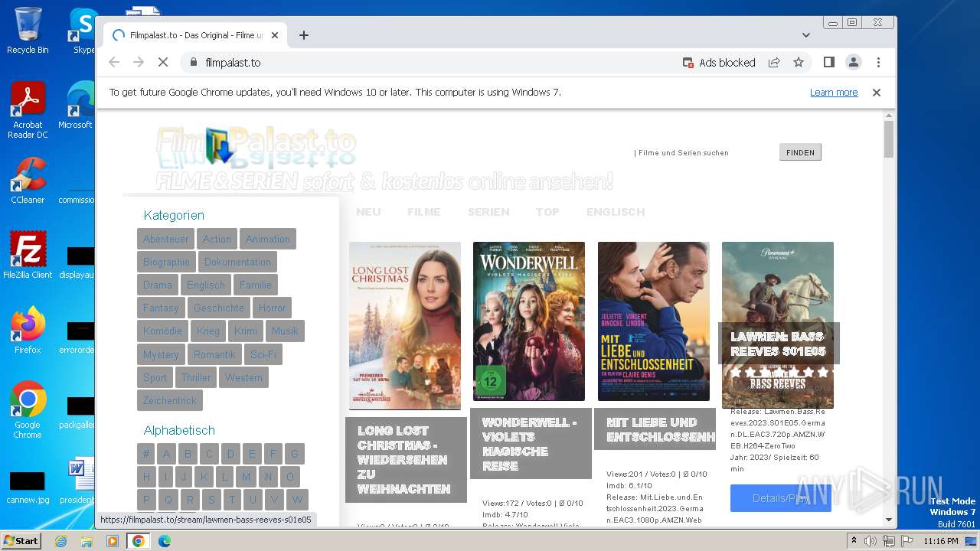Open a new tab with plus button
Image resolution: width=980 pixels, height=551 pixels.
click(x=304, y=35)
